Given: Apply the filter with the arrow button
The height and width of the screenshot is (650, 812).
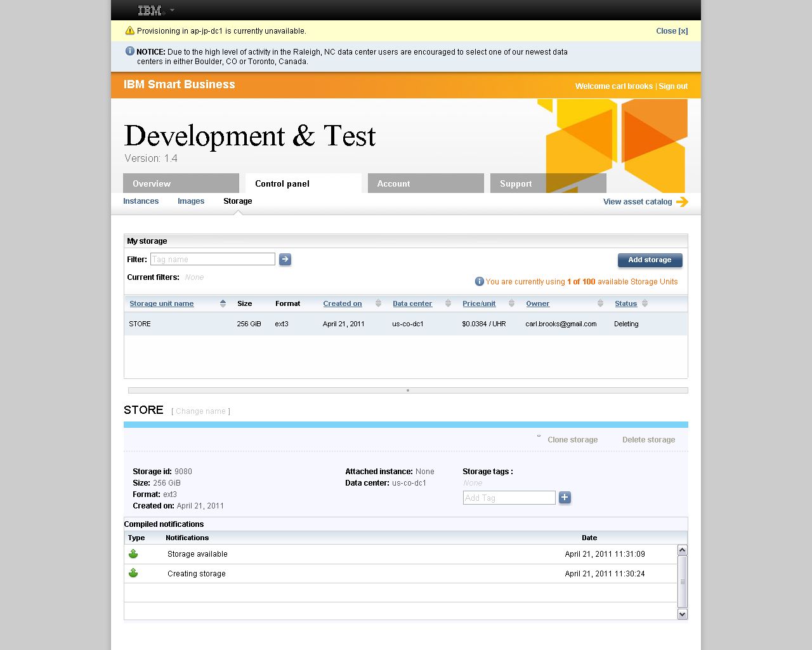Looking at the screenshot, I should [285, 259].
